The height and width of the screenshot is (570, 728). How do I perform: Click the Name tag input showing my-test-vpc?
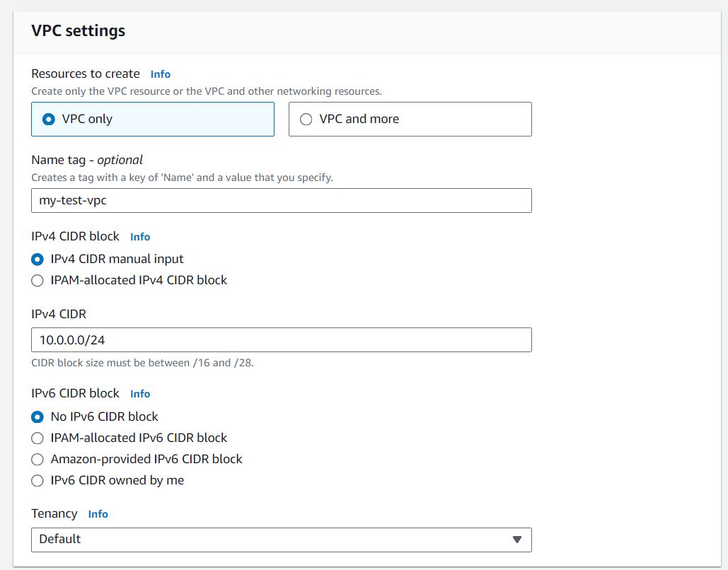click(x=281, y=200)
